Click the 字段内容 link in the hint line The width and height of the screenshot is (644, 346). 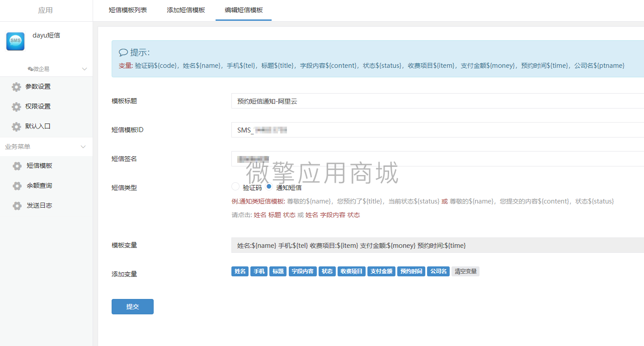[x=333, y=215]
